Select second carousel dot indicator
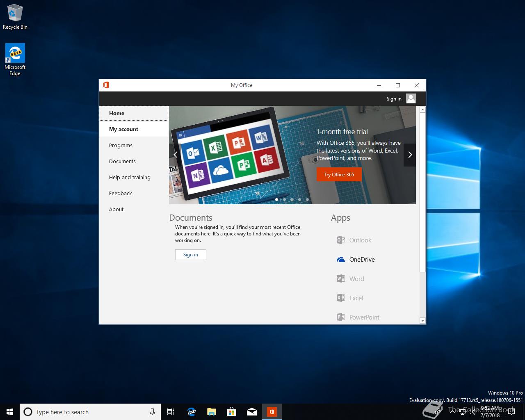 (x=284, y=200)
